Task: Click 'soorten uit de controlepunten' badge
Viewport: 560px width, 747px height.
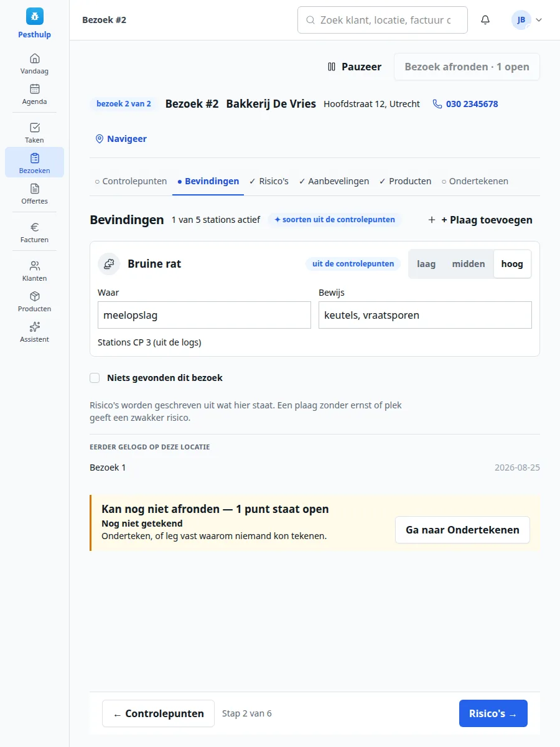Action: [335, 220]
